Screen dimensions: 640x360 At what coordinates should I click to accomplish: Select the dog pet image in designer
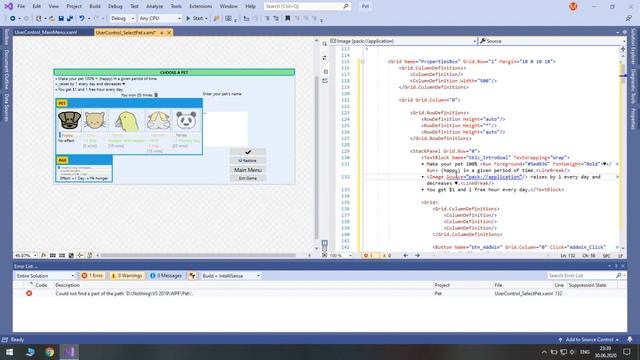coord(69,121)
